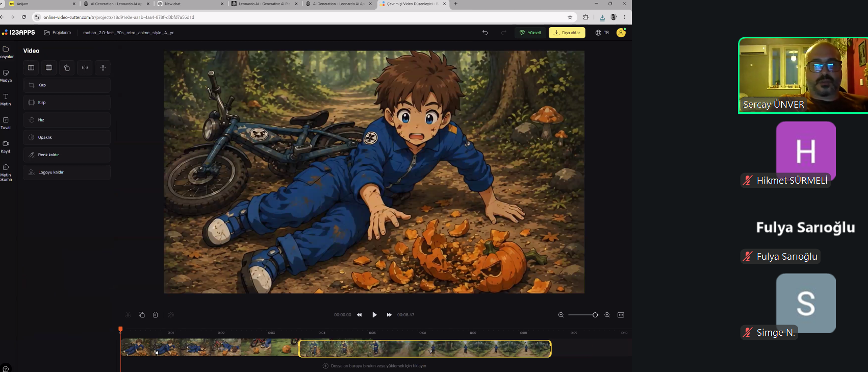Select the first Kırp crop option

click(67, 85)
